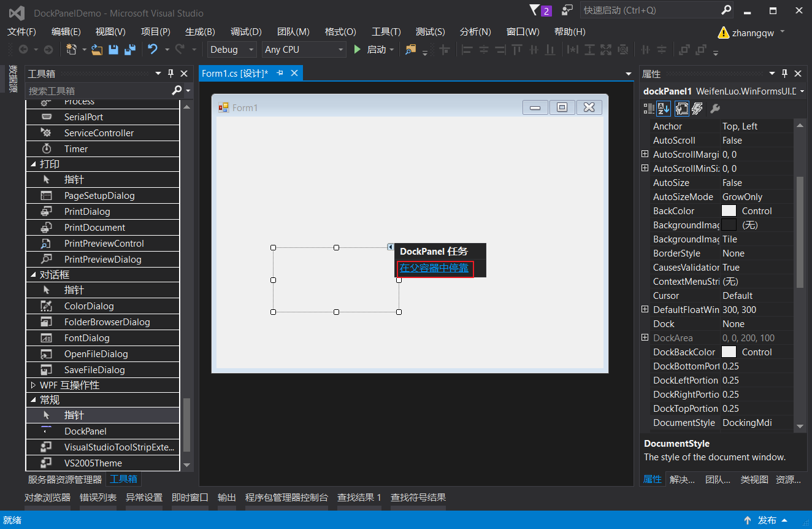Click the 启动 start debugging button
The width and height of the screenshot is (812, 529).
(370, 50)
